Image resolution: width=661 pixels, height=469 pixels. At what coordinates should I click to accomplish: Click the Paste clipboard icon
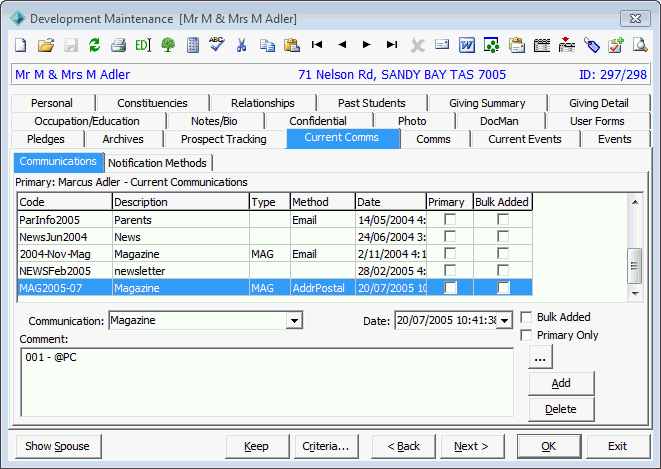(x=292, y=45)
